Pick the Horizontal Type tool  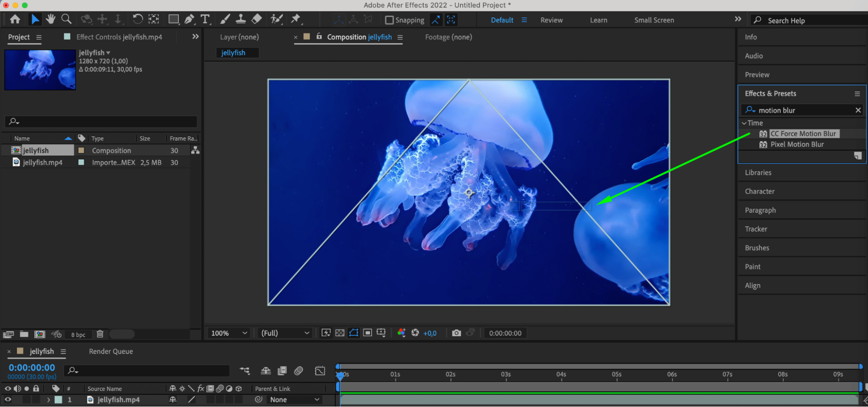click(x=205, y=19)
